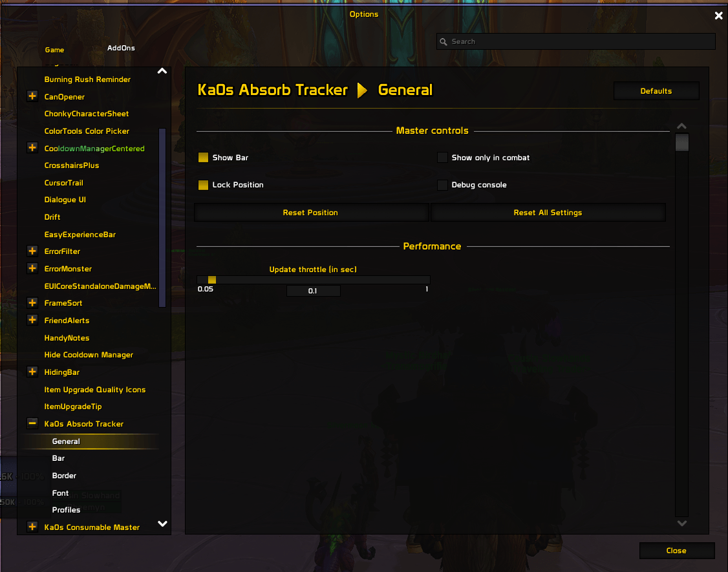Select ChonkyCharacterSheet addon
The height and width of the screenshot is (572, 728).
[87, 114]
